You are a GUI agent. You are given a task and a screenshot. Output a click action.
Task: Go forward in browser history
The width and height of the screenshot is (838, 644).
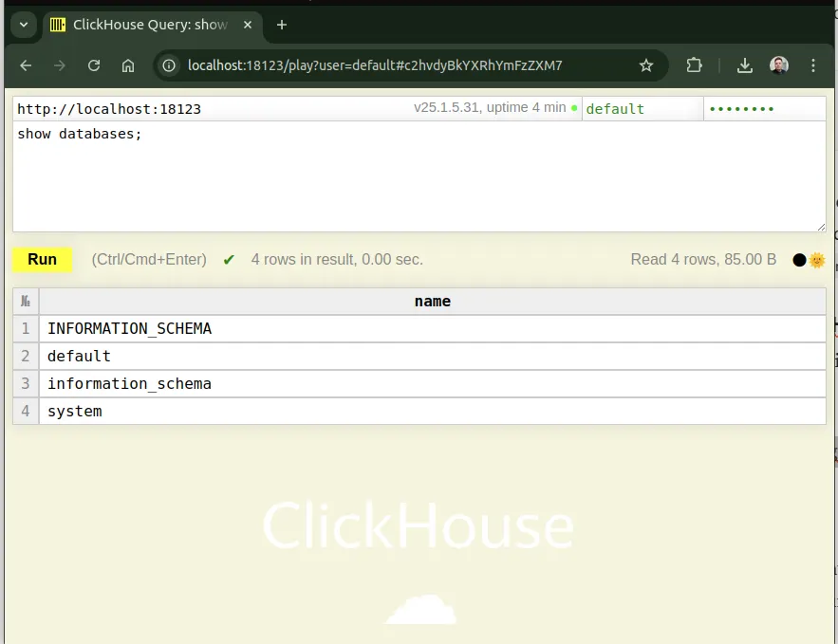pyautogui.click(x=60, y=65)
